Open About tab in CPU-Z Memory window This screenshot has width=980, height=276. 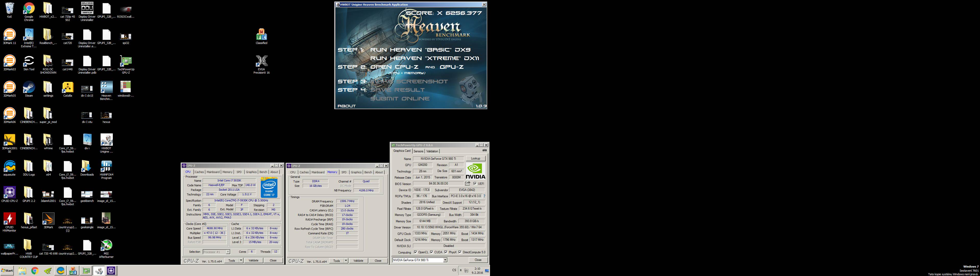[x=379, y=172]
